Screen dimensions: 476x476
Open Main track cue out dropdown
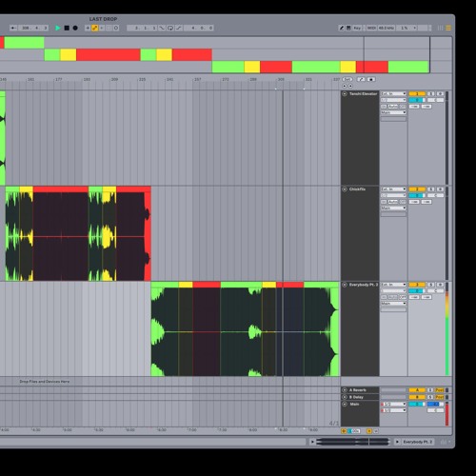393,405
